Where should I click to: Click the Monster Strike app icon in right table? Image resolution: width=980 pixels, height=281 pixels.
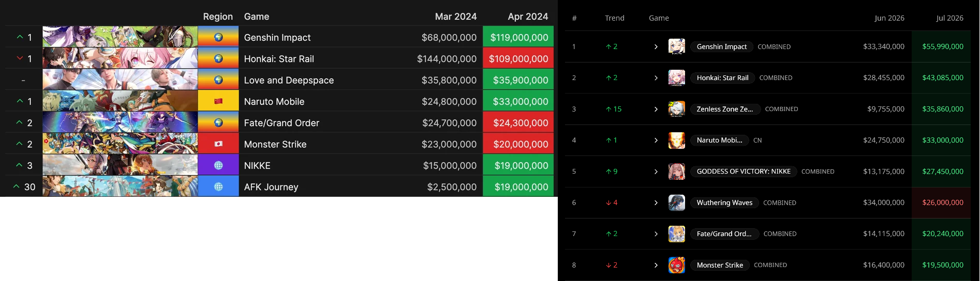(677, 265)
